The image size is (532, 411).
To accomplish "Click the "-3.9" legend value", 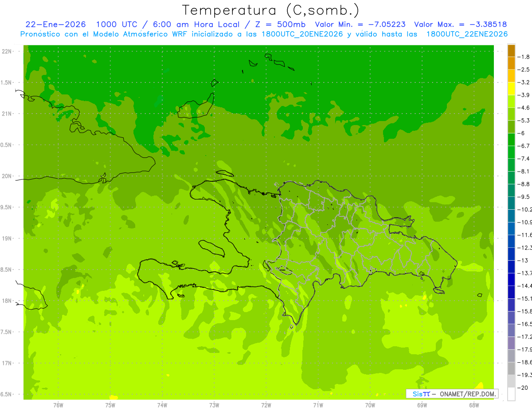I will (524, 95).
